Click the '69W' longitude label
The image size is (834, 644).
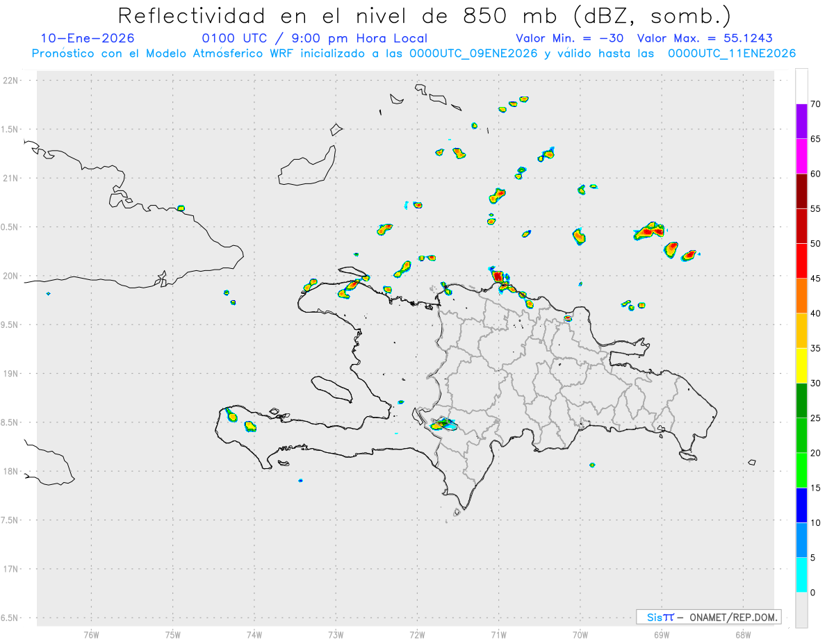pyautogui.click(x=662, y=634)
